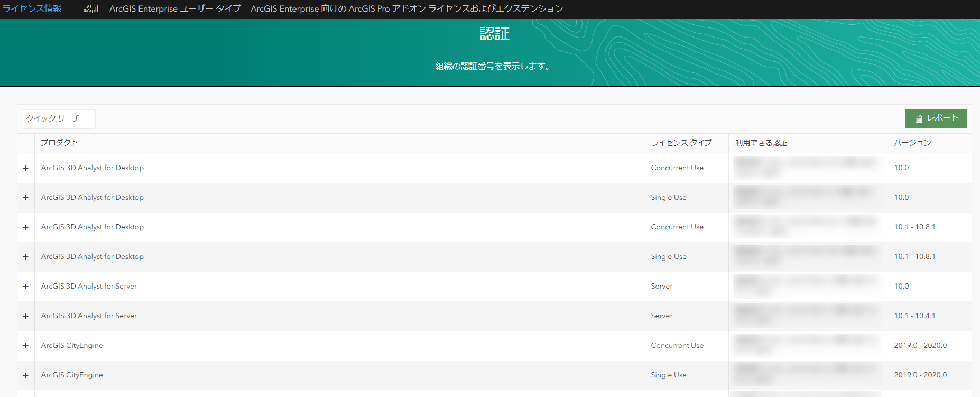The image size is (980, 397).
Task: Select ArcGIS CityEngine name in Concurrent Use row
Action: pos(72,345)
